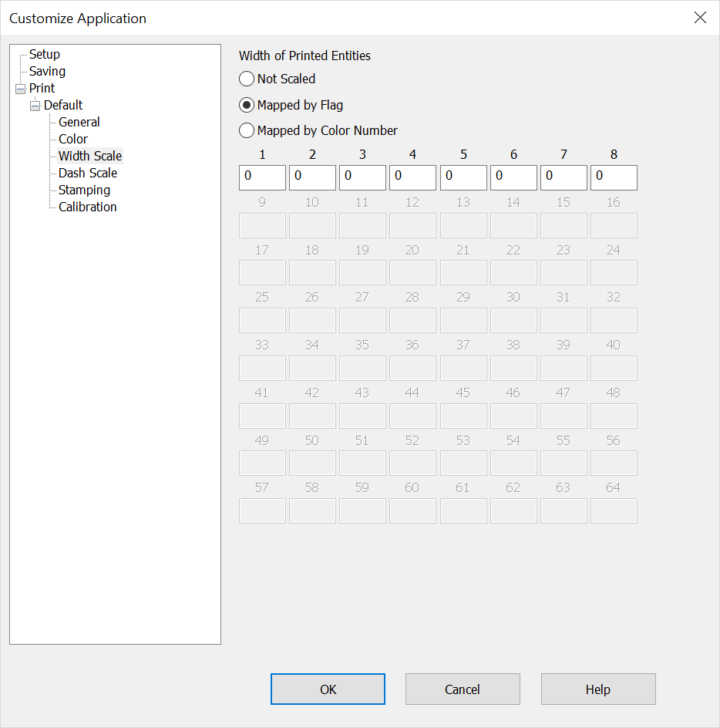720x728 pixels.
Task: Select Mapped by Flag option
Action: (x=247, y=105)
